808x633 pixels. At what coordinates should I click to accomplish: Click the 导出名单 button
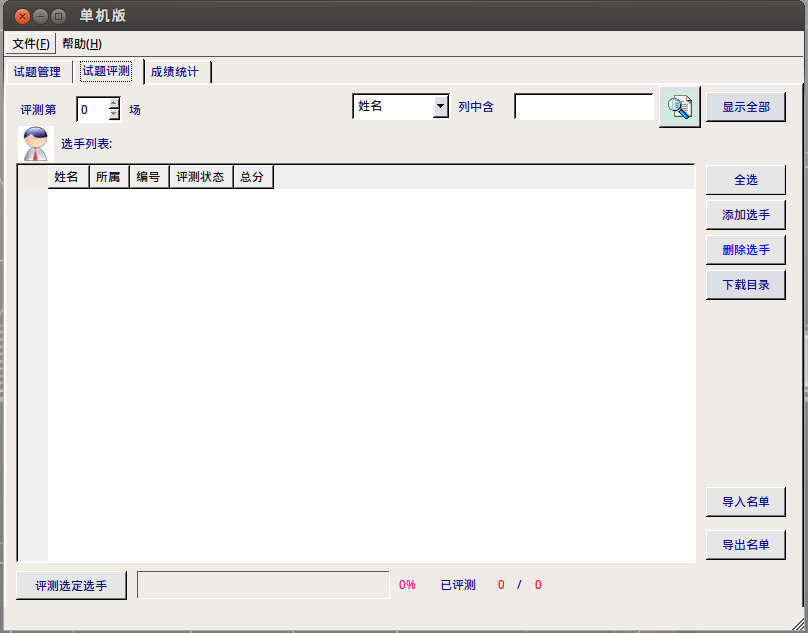[x=746, y=545]
